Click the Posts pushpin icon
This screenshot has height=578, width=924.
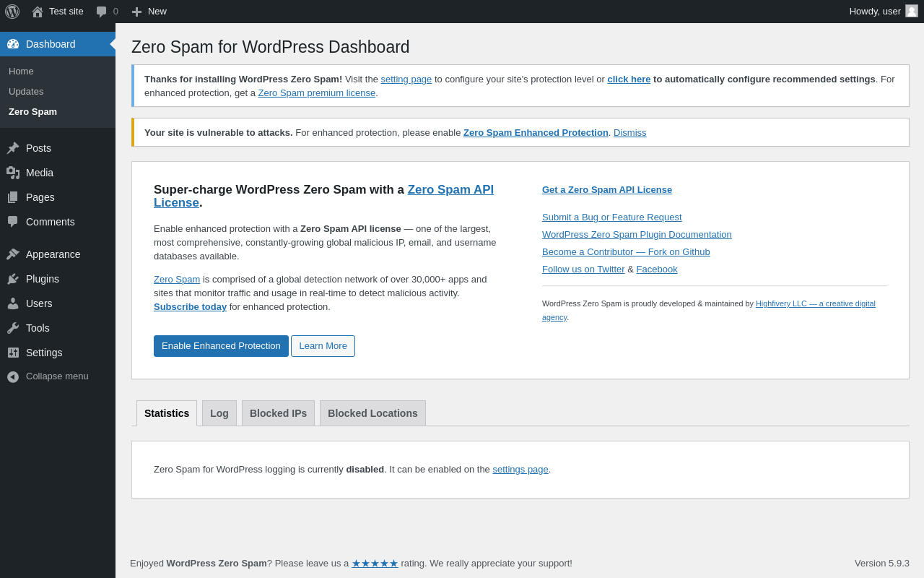click(13, 148)
